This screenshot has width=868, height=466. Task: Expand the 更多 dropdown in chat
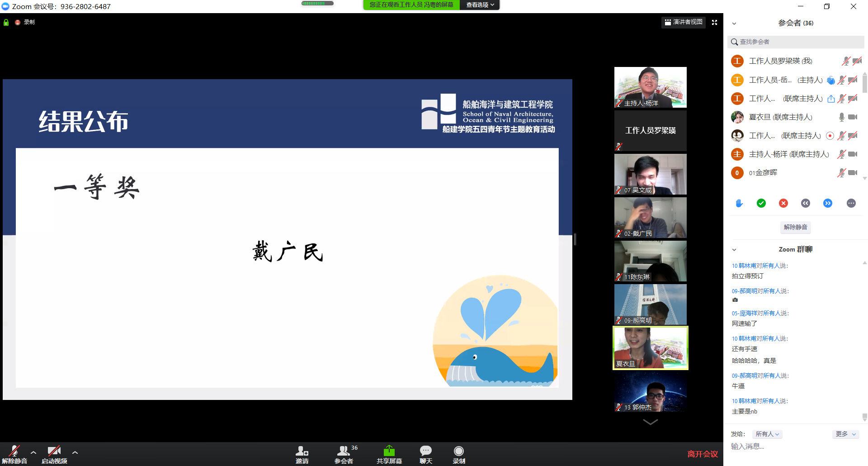(x=845, y=434)
